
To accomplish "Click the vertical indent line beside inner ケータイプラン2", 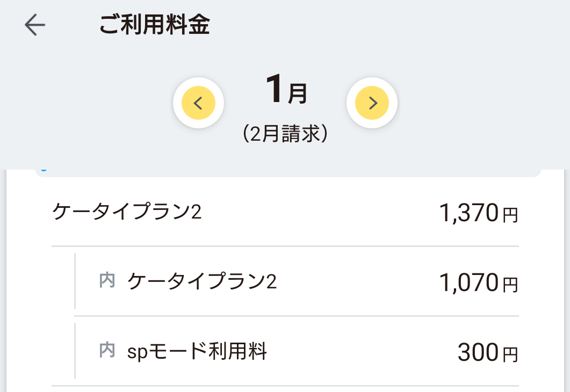I will point(75,281).
